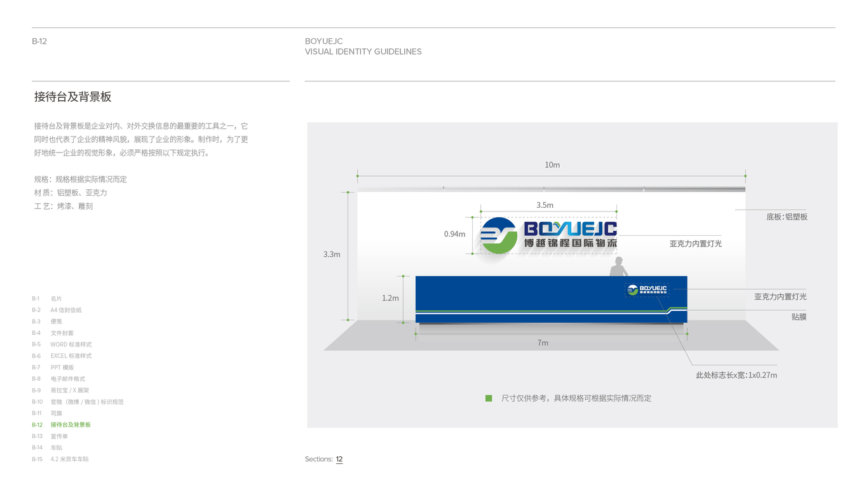The height and width of the screenshot is (488, 868).
Task: Click the 底板:铝塑板 annotation
Action: (787, 217)
